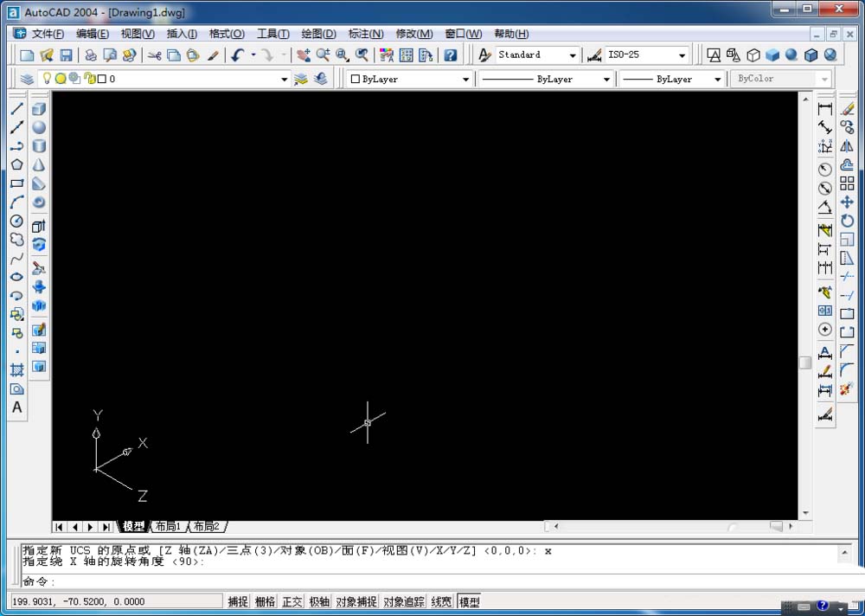Select the Circle tool
Image resolution: width=865 pixels, height=616 pixels.
click(17, 221)
